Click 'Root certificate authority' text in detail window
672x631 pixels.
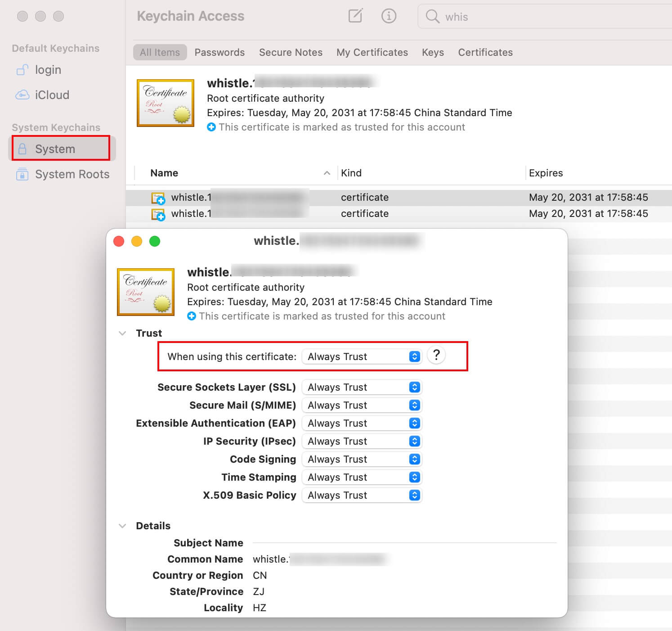246,287
